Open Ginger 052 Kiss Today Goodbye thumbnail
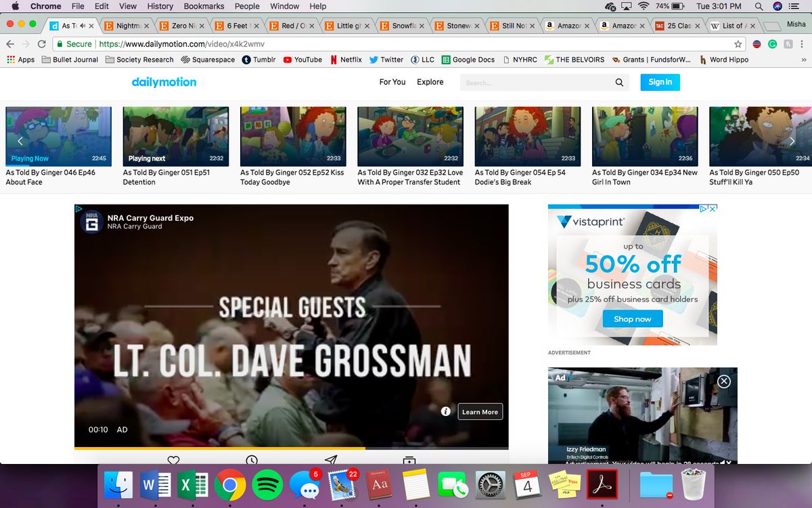Viewport: 812px width, 508px height. pos(293,136)
